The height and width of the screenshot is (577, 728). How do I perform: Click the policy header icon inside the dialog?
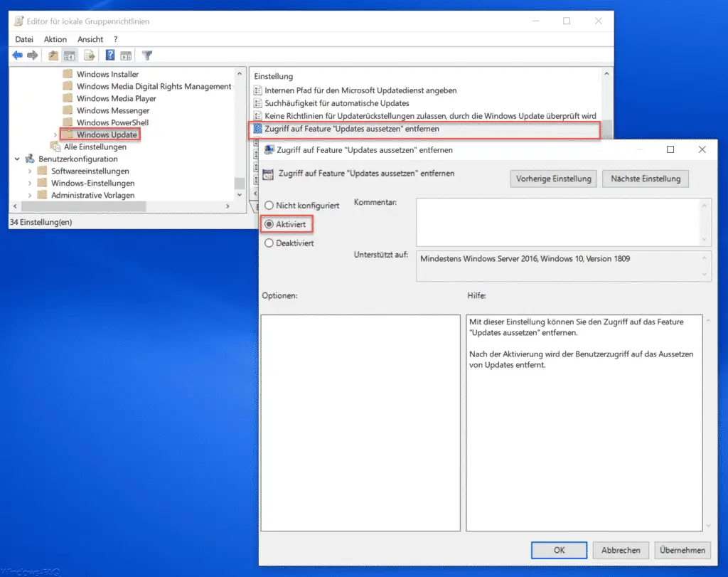(x=268, y=174)
